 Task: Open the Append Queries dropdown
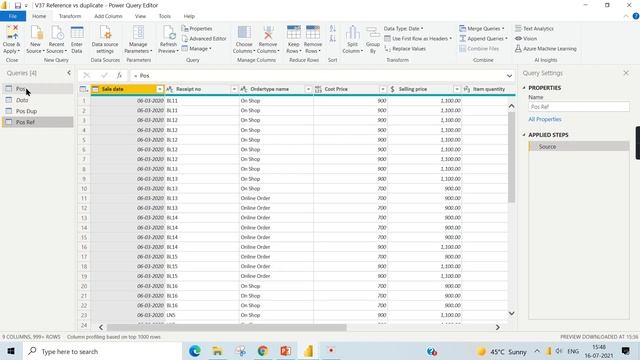(x=483, y=38)
